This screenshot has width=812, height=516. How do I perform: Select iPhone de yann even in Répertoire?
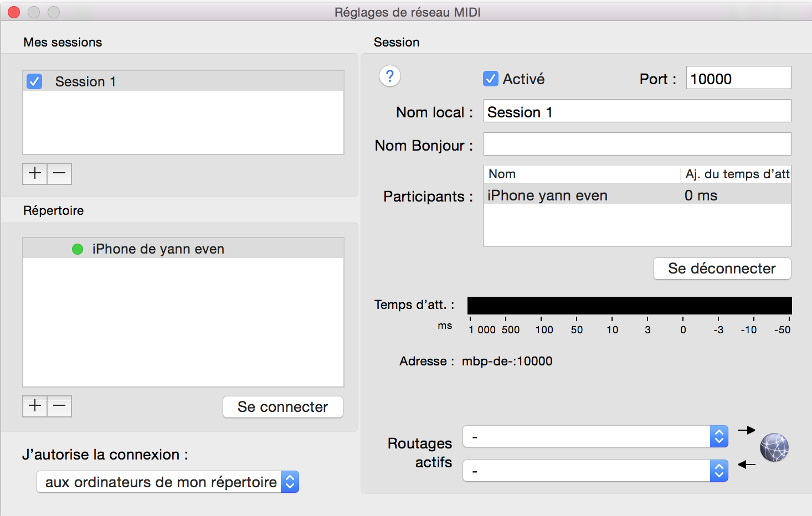(158, 249)
